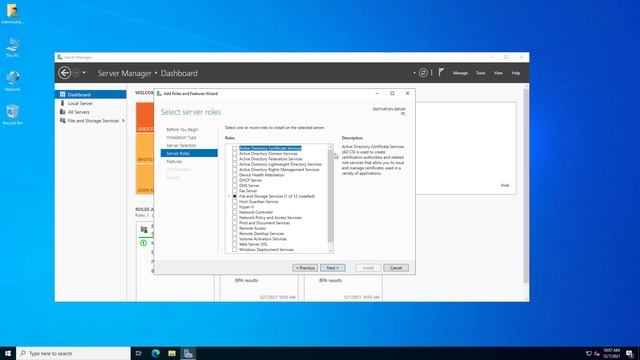Image resolution: width=640 pixels, height=360 pixels.
Task: Select Host Guardian Service text
Action: tap(258, 202)
